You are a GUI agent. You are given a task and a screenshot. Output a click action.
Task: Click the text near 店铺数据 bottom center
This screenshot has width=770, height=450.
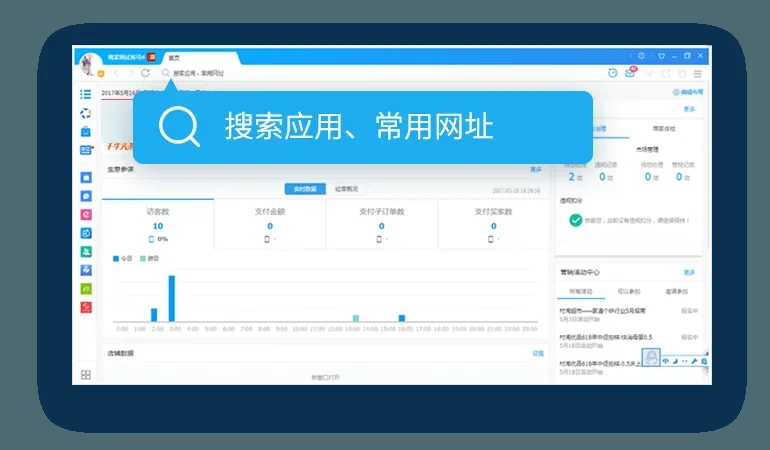click(325, 377)
